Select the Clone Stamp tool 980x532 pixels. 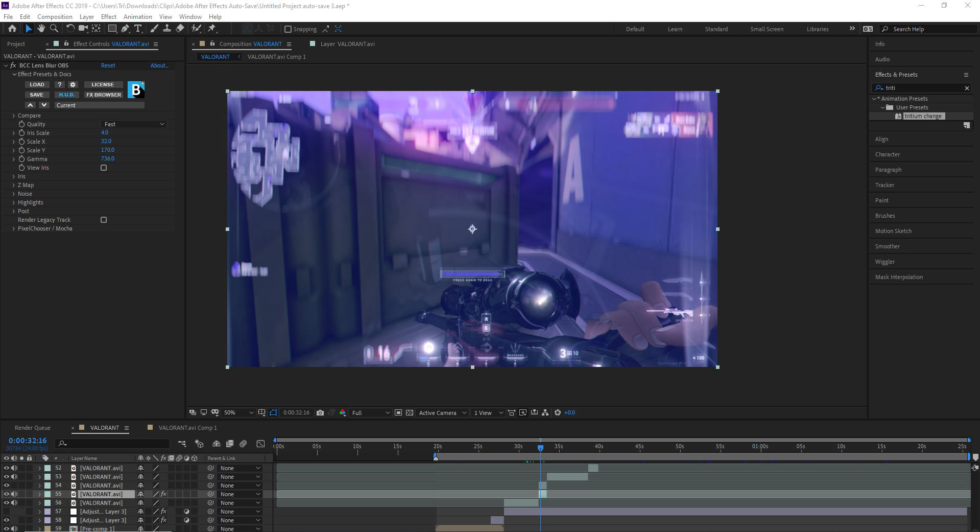pos(166,29)
